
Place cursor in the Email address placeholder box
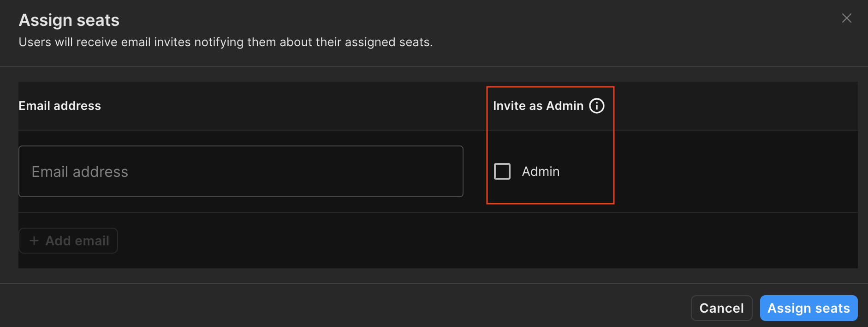241,171
